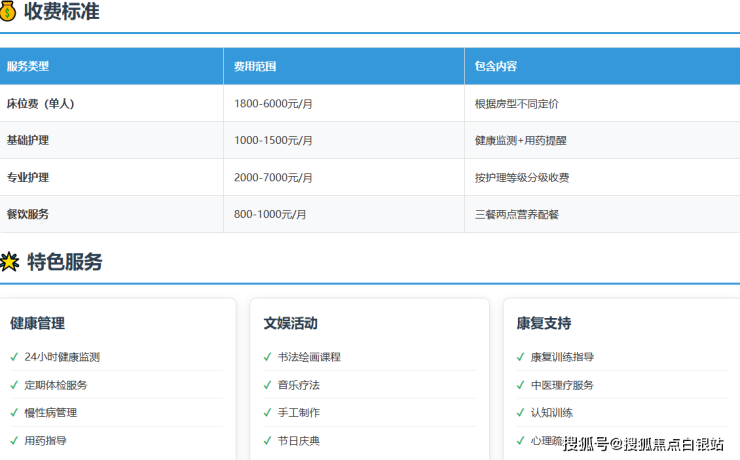This screenshot has height=460, width=740.
Task: Click the 搜狐号@搜狐焦点白银站 watermark text
Action: (644, 444)
